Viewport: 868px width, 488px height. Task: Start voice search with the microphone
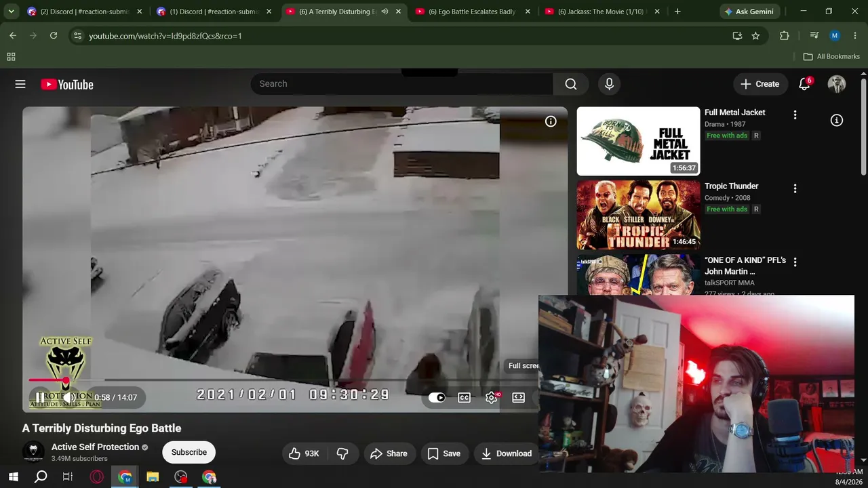tap(609, 84)
